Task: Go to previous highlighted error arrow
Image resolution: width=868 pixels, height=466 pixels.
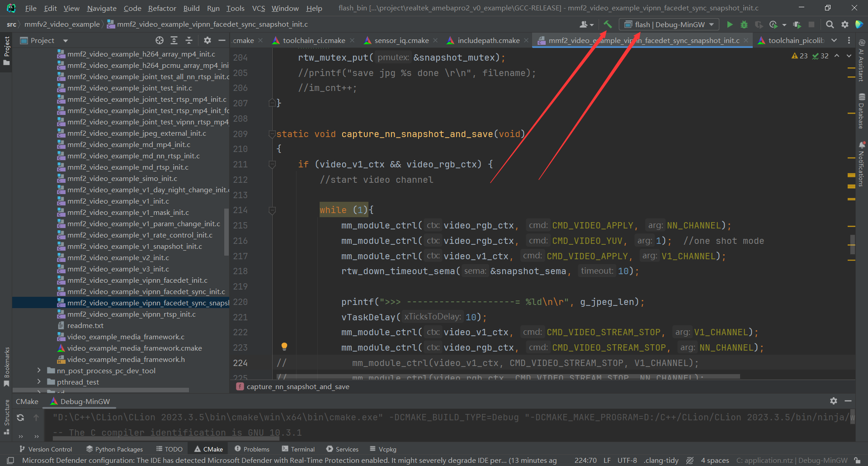Action: [837, 56]
